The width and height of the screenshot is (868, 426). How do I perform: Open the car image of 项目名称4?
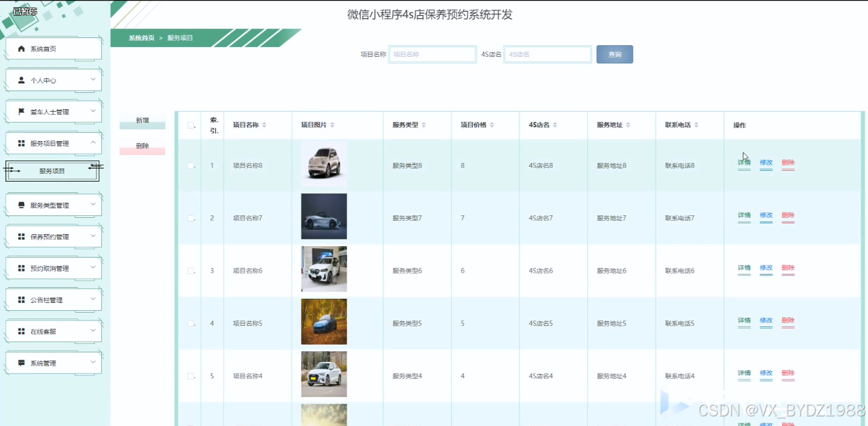coord(324,374)
